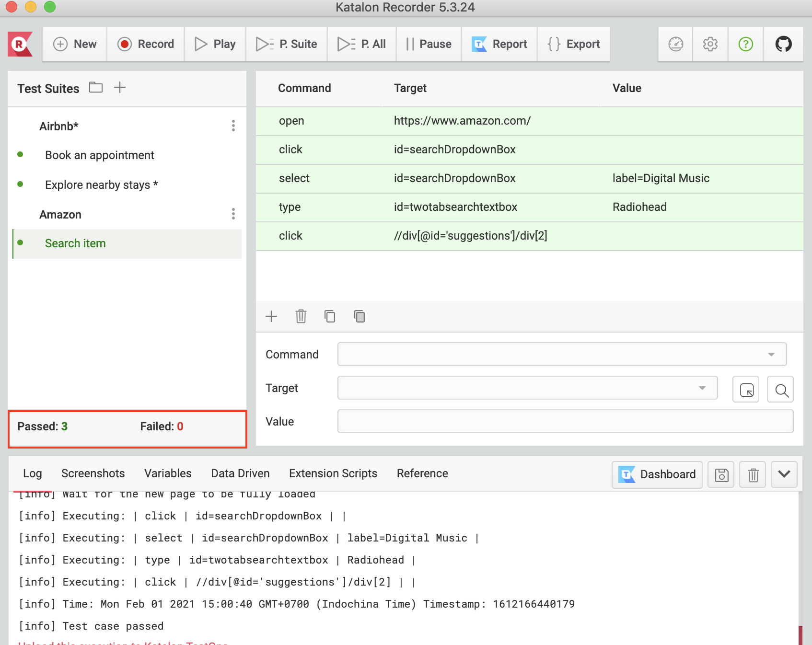Image resolution: width=812 pixels, height=645 pixels.
Task: Select the Amazon test suite
Action: [x=60, y=215]
